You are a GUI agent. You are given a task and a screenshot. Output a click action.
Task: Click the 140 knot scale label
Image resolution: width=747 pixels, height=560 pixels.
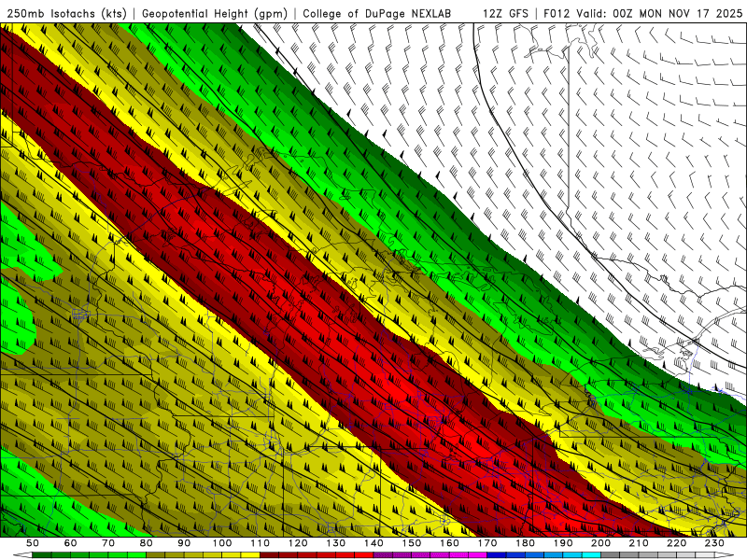(x=373, y=543)
